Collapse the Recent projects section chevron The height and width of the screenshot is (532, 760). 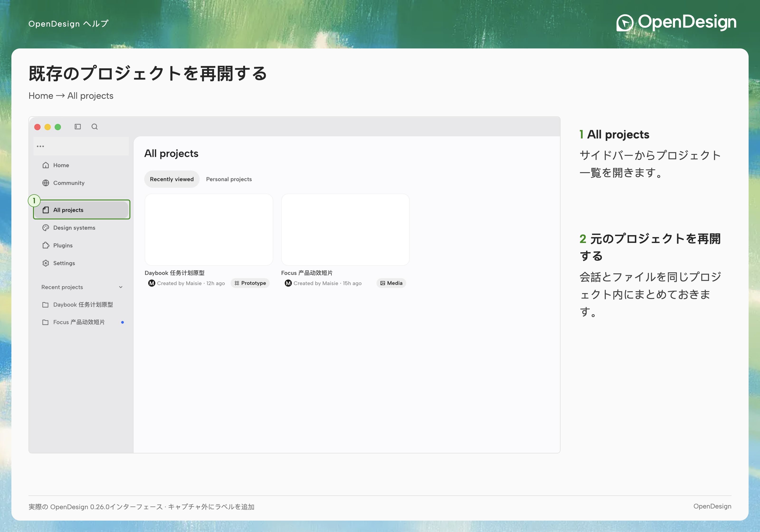click(121, 287)
